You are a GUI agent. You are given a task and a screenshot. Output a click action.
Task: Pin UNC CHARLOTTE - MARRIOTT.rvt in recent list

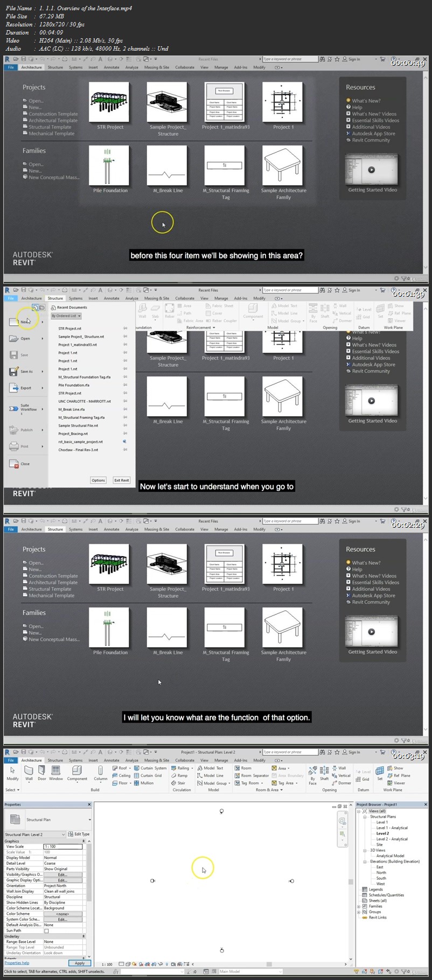pos(125,402)
